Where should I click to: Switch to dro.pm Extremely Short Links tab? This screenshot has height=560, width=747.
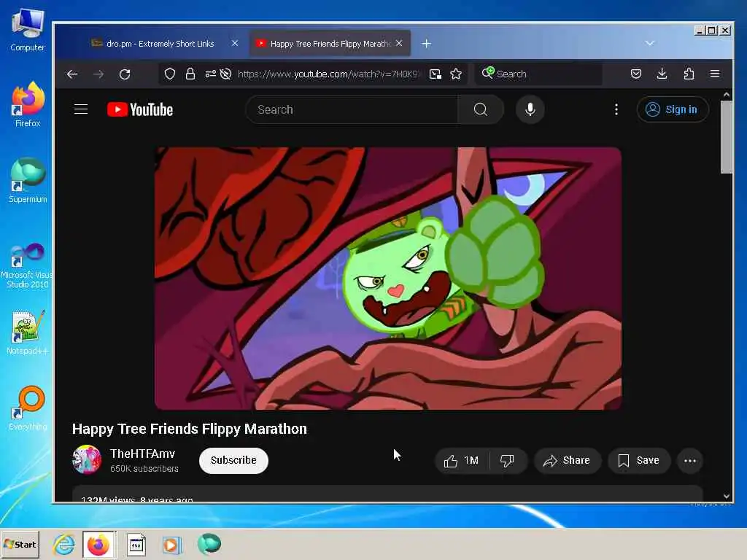[160, 44]
